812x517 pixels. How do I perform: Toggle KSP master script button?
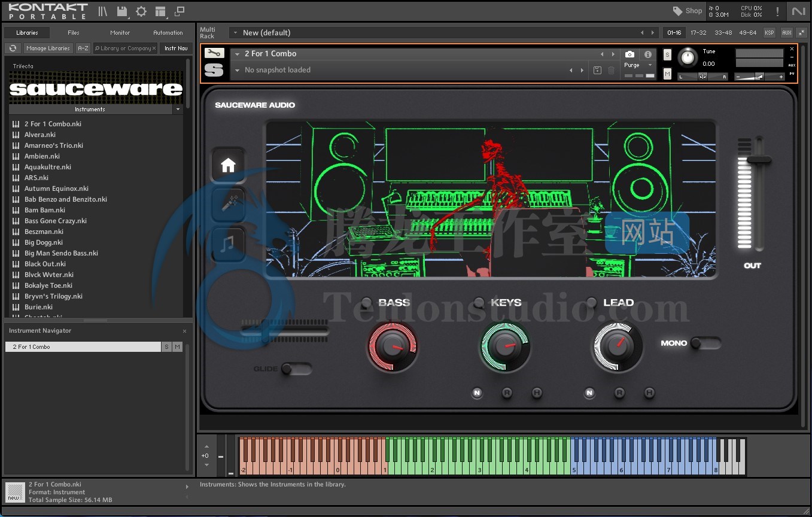pyautogui.click(x=770, y=33)
